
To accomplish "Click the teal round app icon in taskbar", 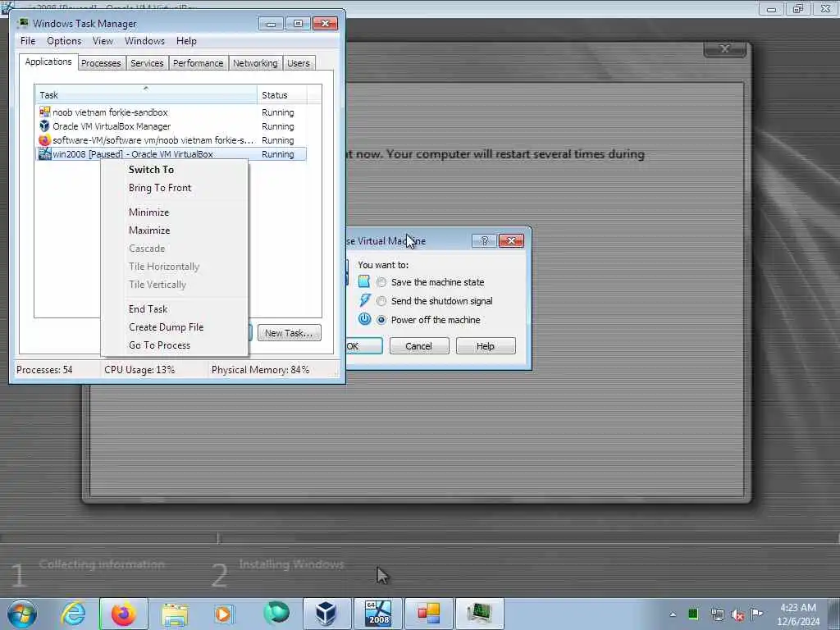I will click(x=276, y=613).
